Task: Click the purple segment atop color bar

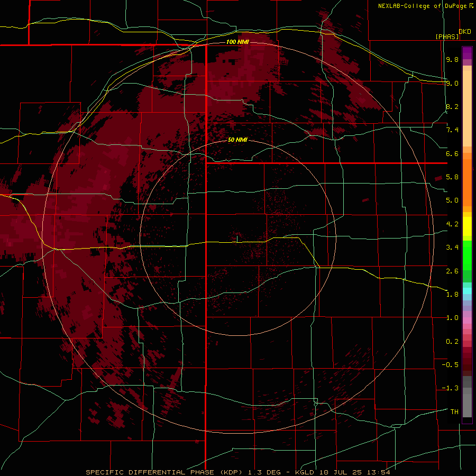Action: point(467,53)
